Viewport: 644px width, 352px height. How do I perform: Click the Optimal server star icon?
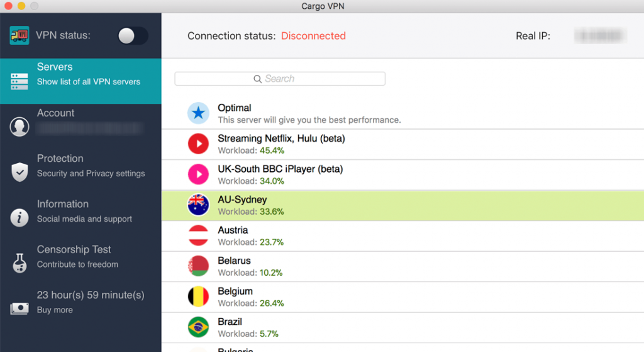pos(198,113)
